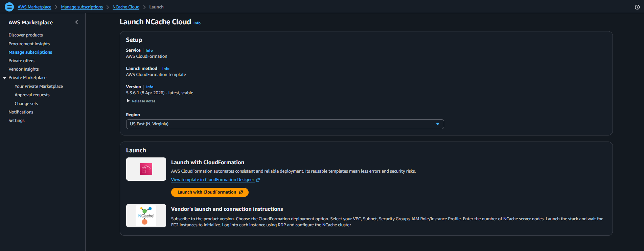
Task: Open the Region dropdown showing US East
Action: (285, 124)
